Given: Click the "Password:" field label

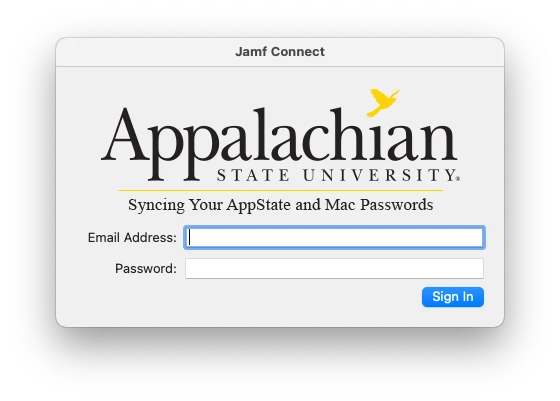Looking at the screenshot, I should 146,269.
